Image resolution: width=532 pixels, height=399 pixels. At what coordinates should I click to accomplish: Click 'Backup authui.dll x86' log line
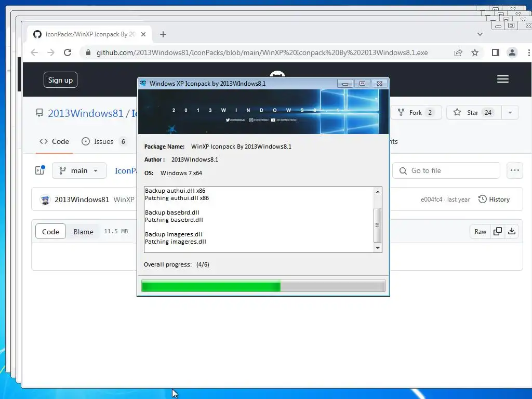tap(175, 191)
